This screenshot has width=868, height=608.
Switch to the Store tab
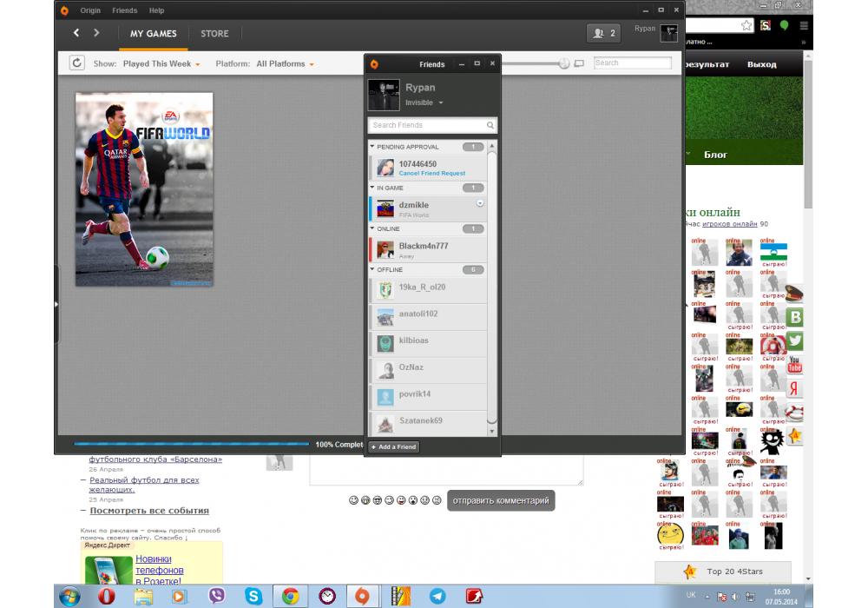(x=214, y=34)
